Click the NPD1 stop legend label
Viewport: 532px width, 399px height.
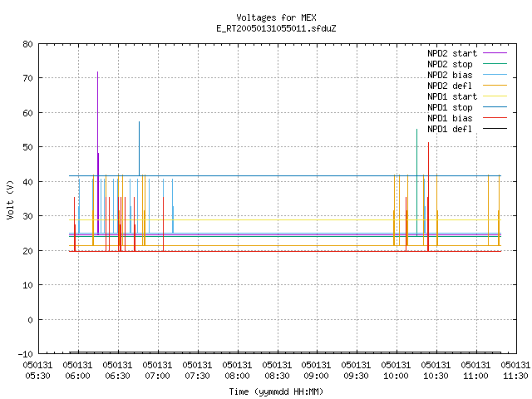tap(450, 107)
